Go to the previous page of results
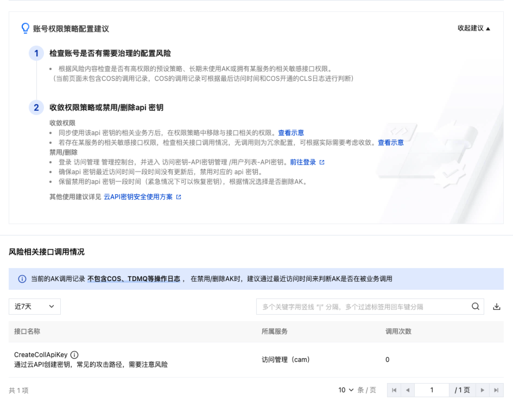This screenshot has height=420, width=513. tap(407, 390)
